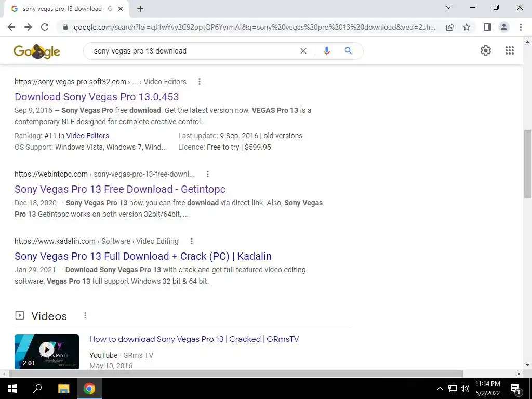Screen dimensions: 532x399
Task: Show hidden system tray icons
Action: pos(440,389)
